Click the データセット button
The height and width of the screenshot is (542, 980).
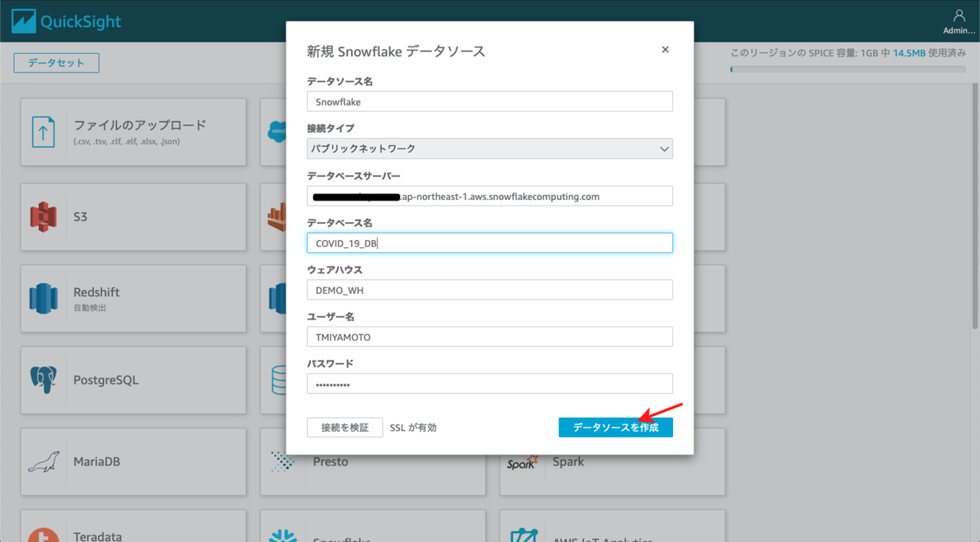pyautogui.click(x=56, y=62)
